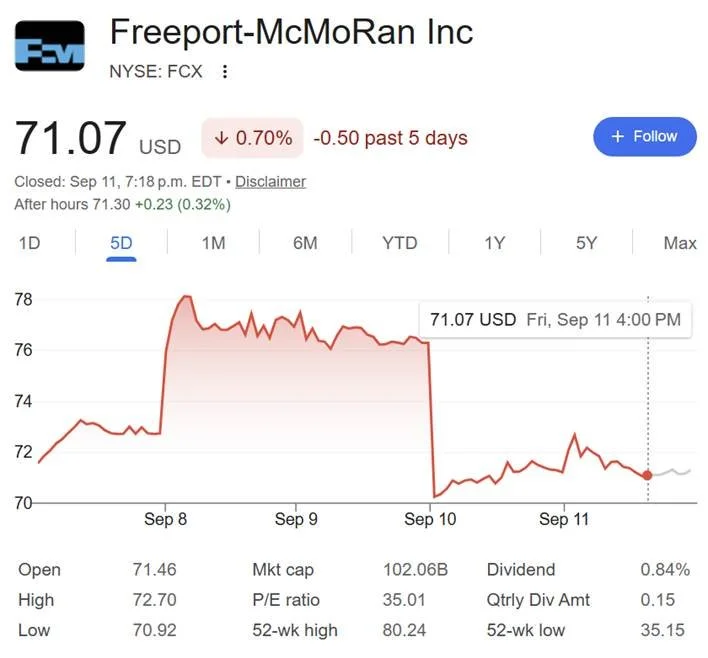Open the three-dot menu beside NYSE: FCX
Image resolution: width=708 pixels, height=658 pixels.
pyautogui.click(x=224, y=71)
